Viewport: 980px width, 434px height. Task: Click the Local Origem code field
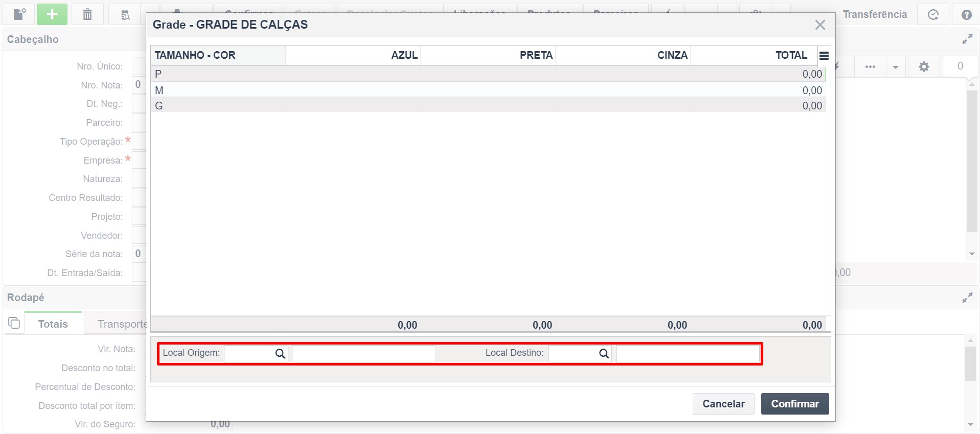coord(249,353)
